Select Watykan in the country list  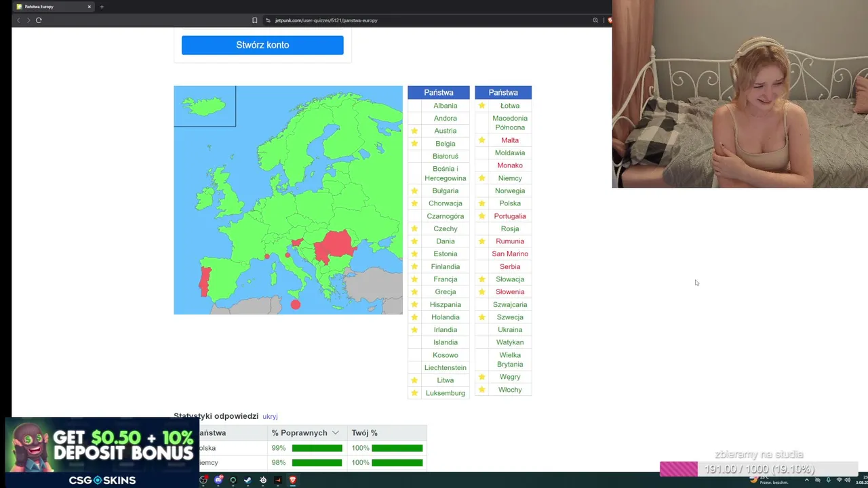click(x=510, y=343)
